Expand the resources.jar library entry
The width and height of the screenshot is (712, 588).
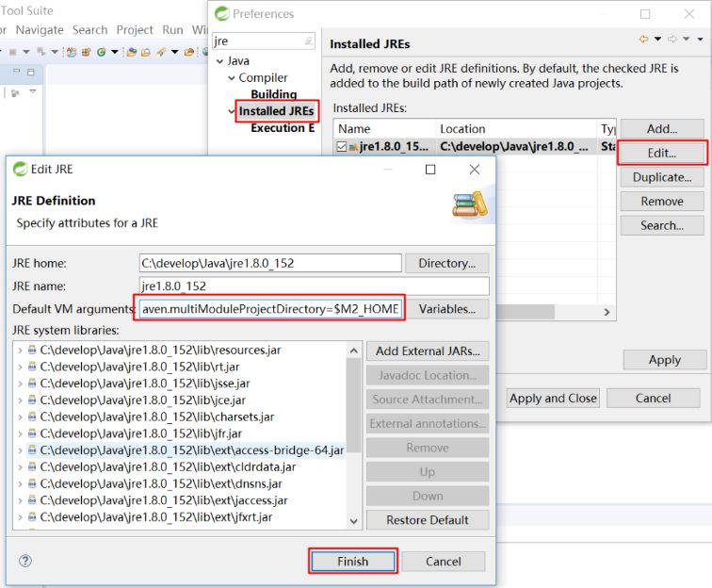tap(20, 351)
